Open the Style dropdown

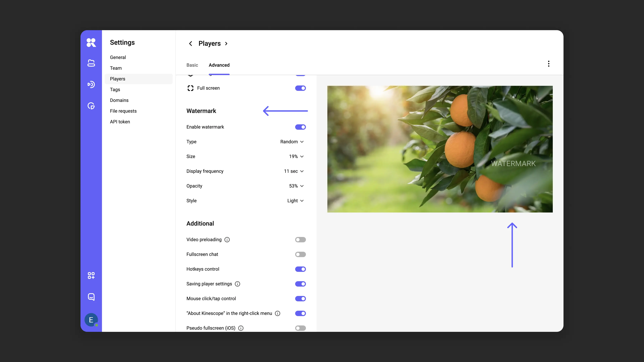[296, 201]
